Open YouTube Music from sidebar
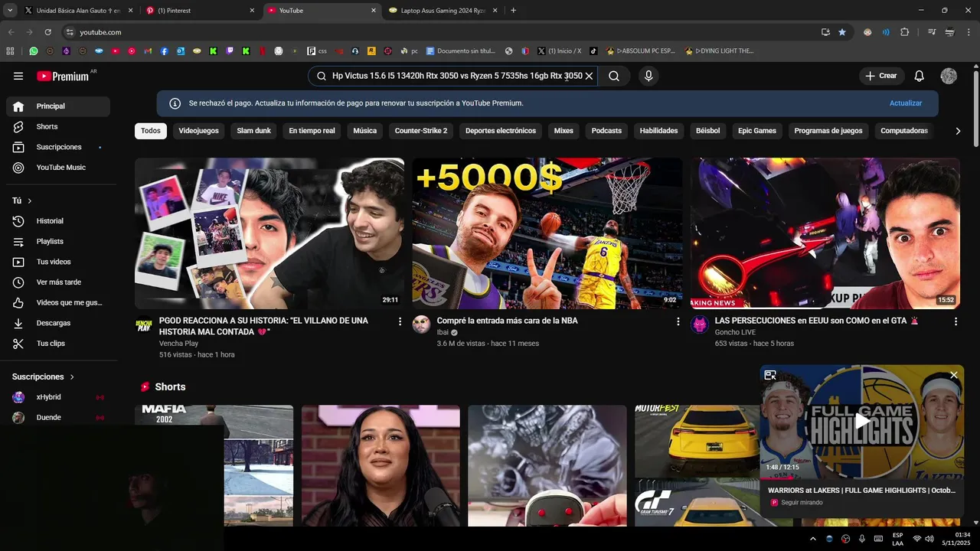Viewport: 980px width, 551px height. tap(58, 168)
